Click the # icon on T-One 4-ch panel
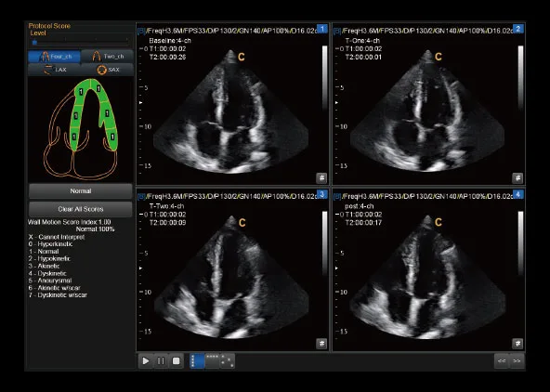Viewport: 550px width, 392px height. pos(517,178)
